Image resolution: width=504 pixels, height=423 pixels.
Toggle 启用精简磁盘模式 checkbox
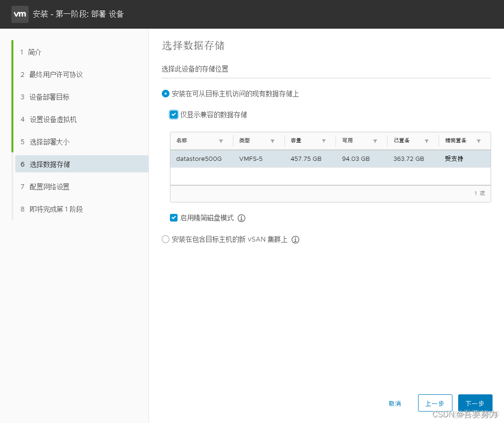[174, 218]
